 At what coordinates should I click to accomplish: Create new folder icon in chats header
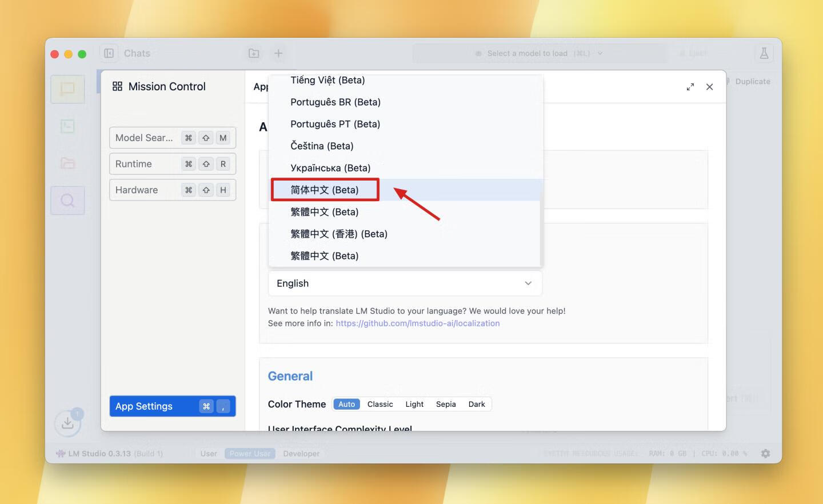(x=254, y=53)
